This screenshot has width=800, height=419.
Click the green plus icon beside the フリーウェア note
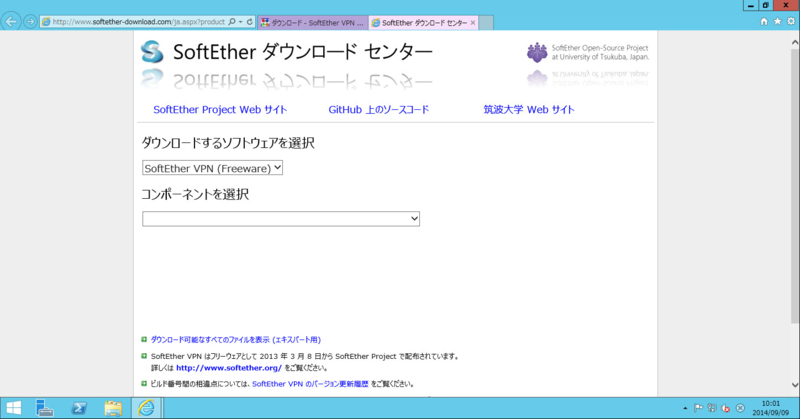coord(144,356)
